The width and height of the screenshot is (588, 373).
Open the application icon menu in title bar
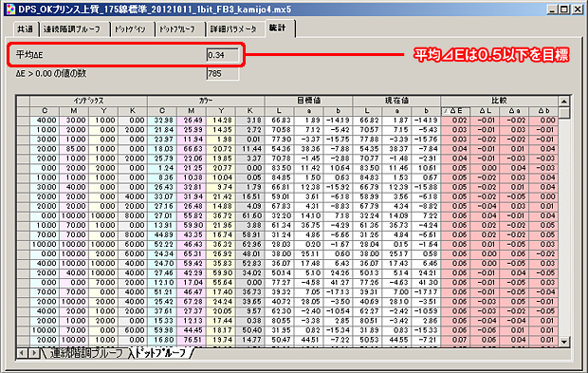pyautogui.click(x=10, y=9)
